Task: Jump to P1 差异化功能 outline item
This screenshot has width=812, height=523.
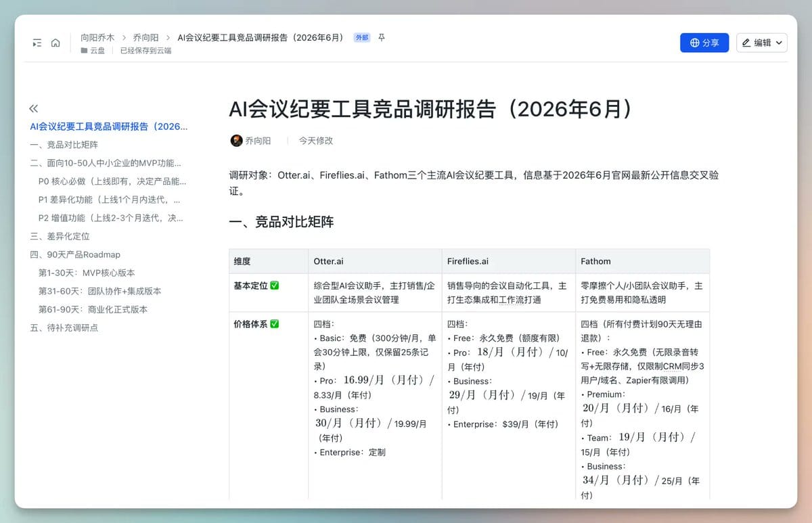Action: [x=110, y=200]
